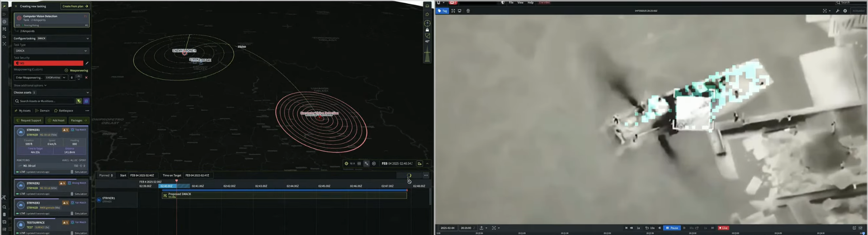
Task: Pause the video playback
Action: pyautogui.click(x=672, y=228)
